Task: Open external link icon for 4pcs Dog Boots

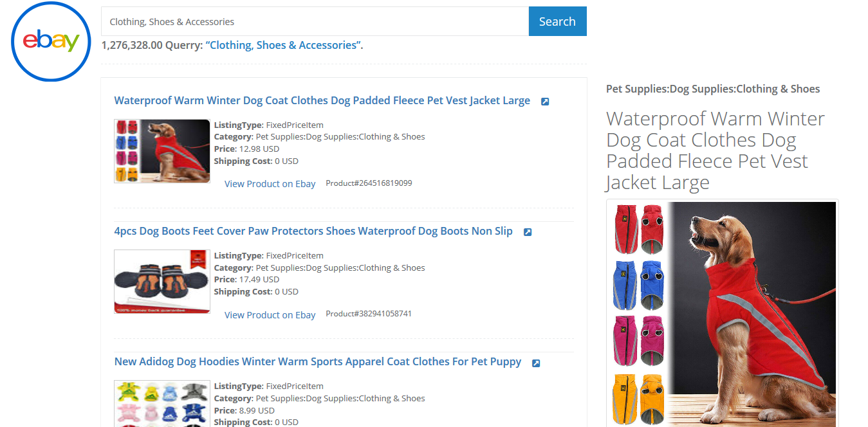Action: click(528, 232)
